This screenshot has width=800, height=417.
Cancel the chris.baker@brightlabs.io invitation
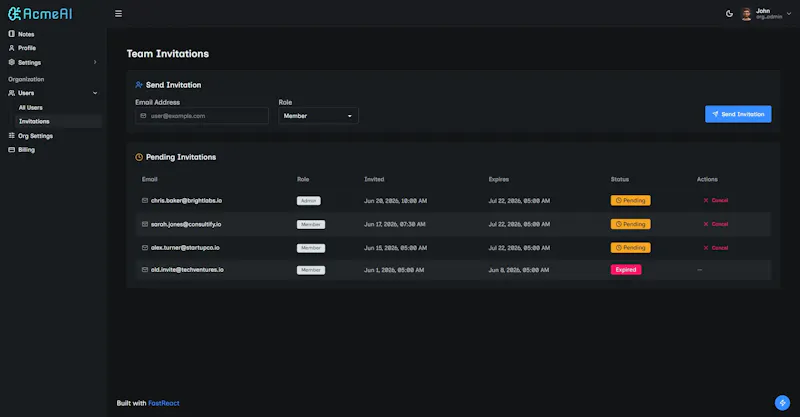(715, 201)
